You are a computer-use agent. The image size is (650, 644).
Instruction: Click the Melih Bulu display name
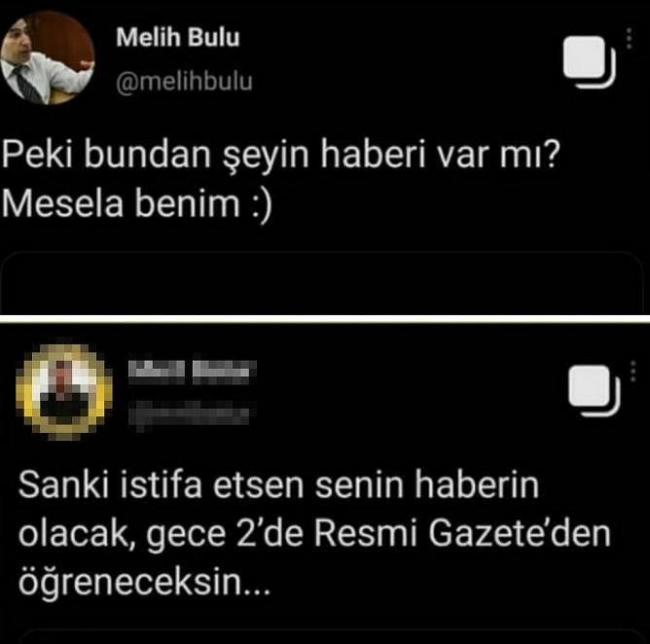pyautogui.click(x=178, y=37)
